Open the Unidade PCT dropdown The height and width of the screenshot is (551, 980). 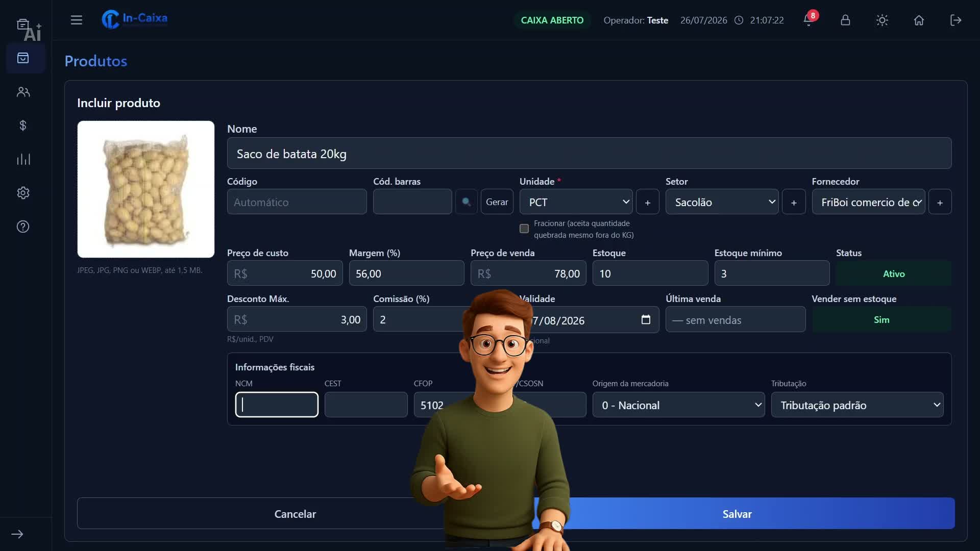pyautogui.click(x=576, y=202)
